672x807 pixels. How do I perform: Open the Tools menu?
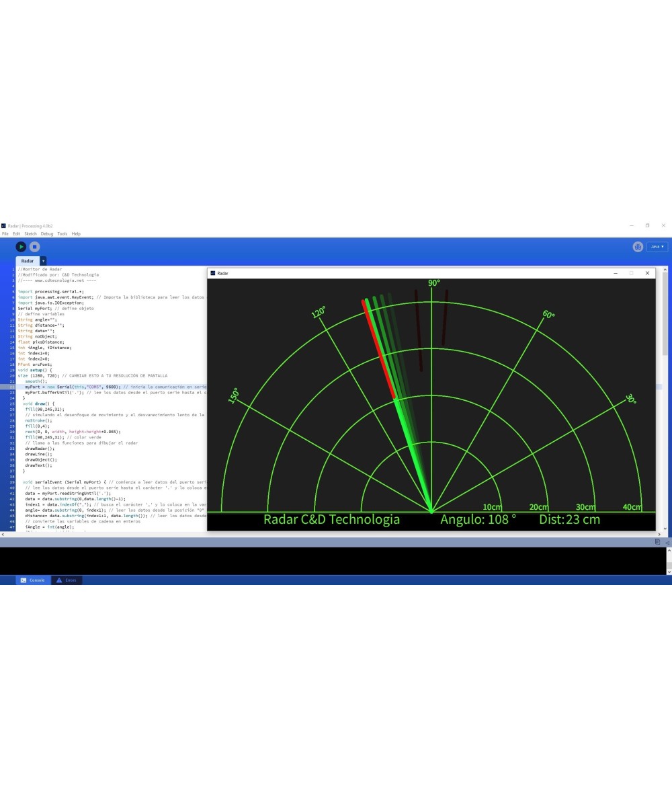[62, 233]
